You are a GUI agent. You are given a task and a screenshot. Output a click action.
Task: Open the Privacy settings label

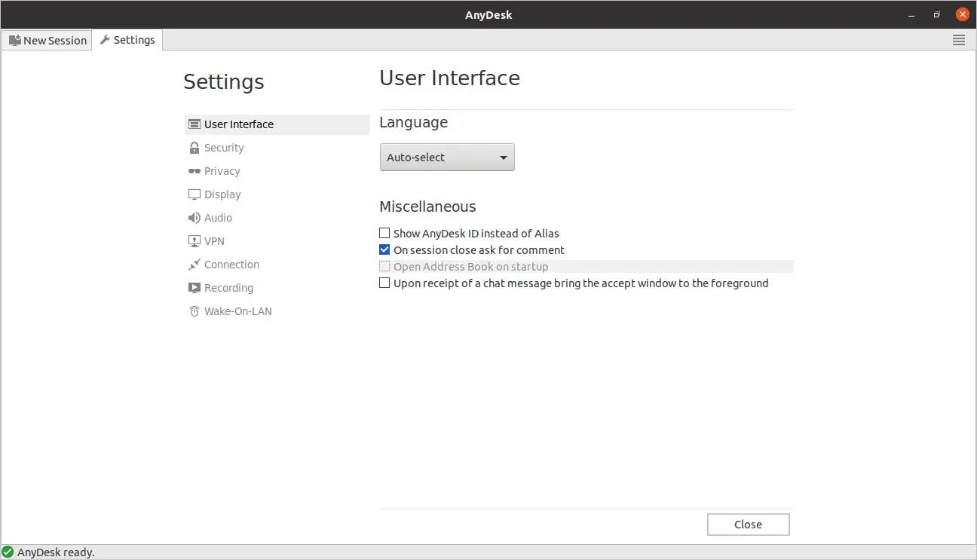(222, 171)
